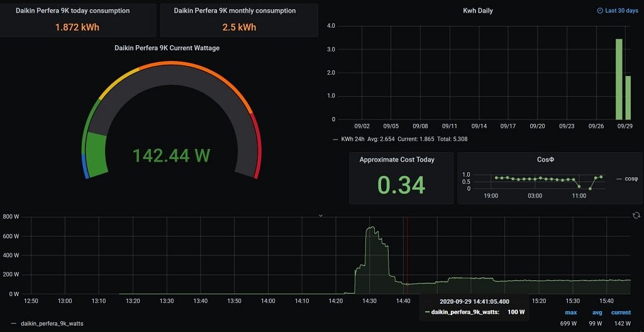
Task: Click the 11:00 label on CosΦ chart
Action: point(579,196)
